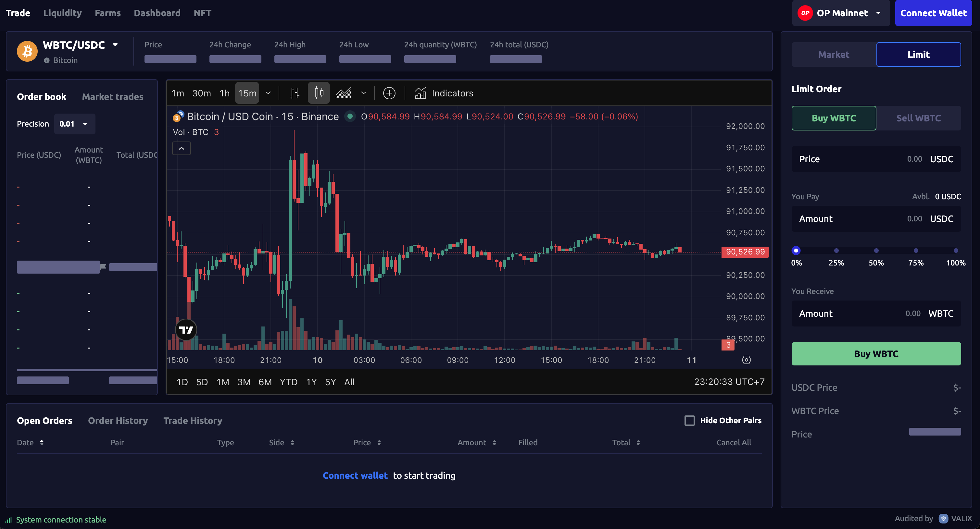The height and width of the screenshot is (529, 980).
Task: Click the Compare or Add Symbol plus icon
Action: 389,93
